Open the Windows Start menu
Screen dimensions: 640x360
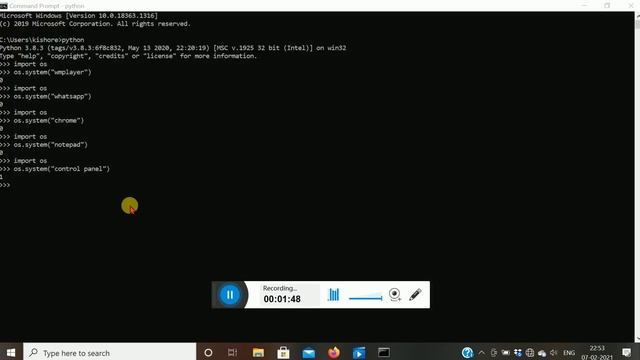(x=11, y=353)
